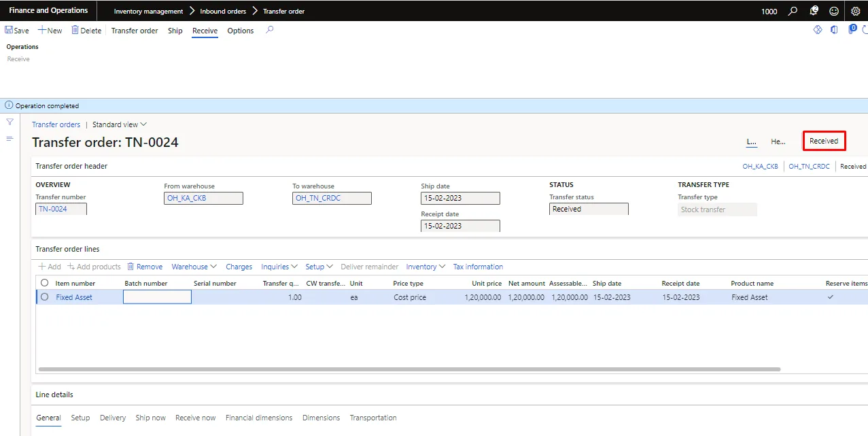Open the Financial dimensions tab
This screenshot has height=436, width=868.
(x=259, y=418)
